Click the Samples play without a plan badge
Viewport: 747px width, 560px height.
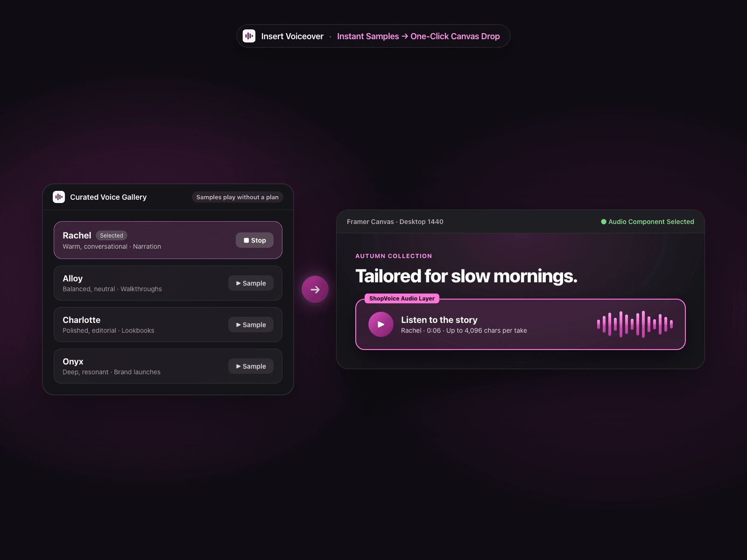click(x=237, y=197)
